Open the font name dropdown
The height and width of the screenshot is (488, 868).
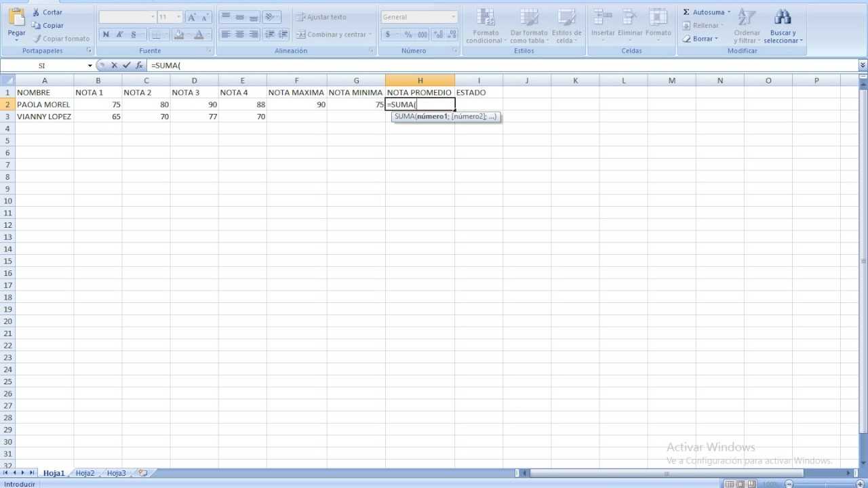pyautogui.click(x=153, y=17)
